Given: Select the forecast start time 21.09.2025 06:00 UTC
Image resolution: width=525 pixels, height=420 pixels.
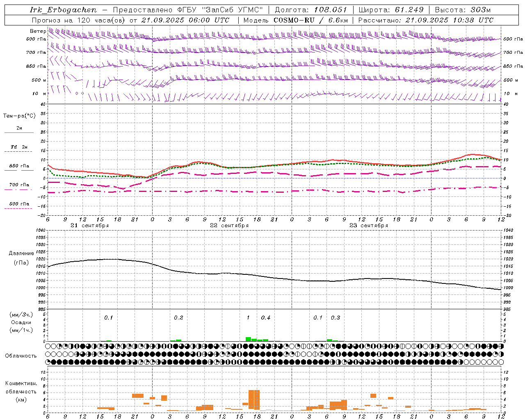Looking at the screenshot, I should click(185, 20).
